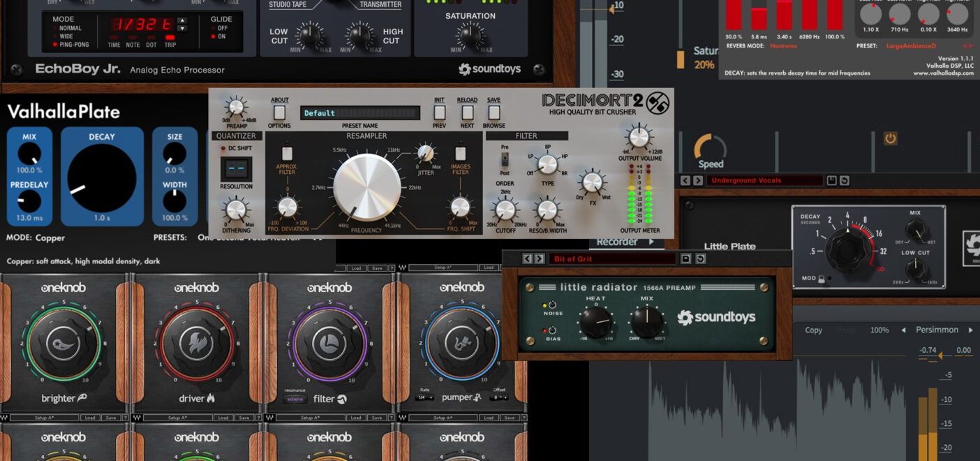The image size is (980, 461).
Task: Click the Waves W logo above Filter plugin
Action: [402, 266]
